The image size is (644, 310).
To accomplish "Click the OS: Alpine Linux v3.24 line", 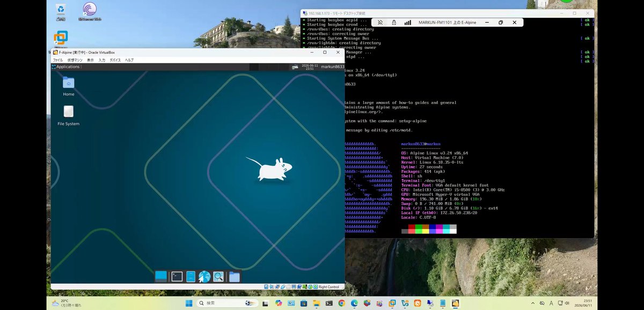I will point(434,153).
